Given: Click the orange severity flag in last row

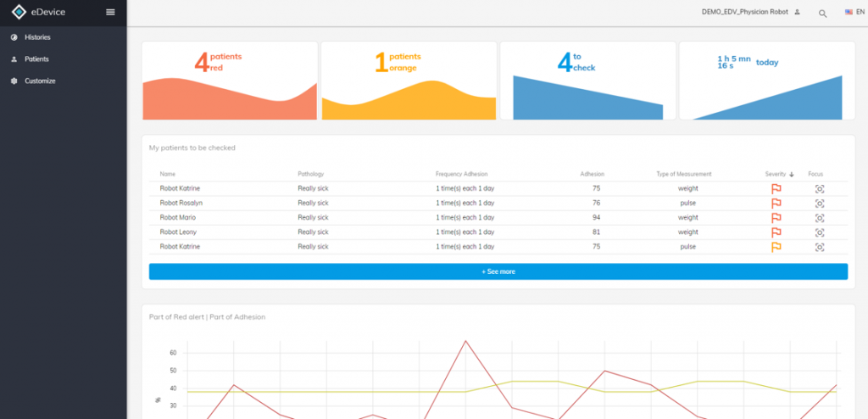Looking at the screenshot, I should tap(776, 247).
